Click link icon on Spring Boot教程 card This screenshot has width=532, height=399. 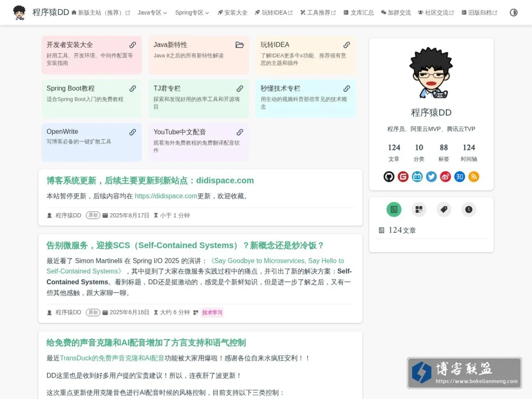click(133, 88)
